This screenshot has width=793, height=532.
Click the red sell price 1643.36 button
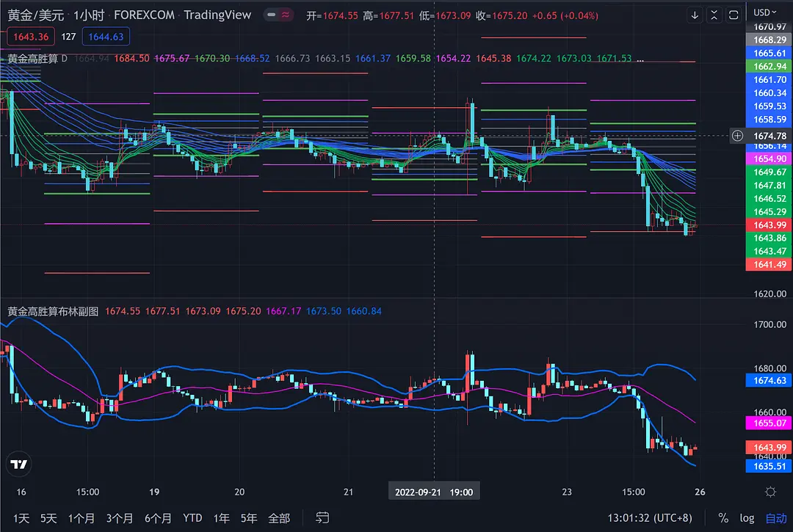30,37
